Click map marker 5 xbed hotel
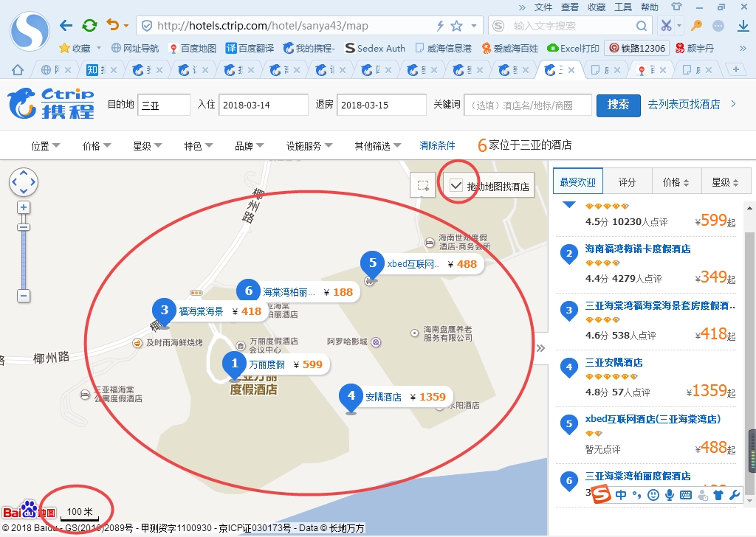This screenshot has height=537, width=756. [372, 264]
